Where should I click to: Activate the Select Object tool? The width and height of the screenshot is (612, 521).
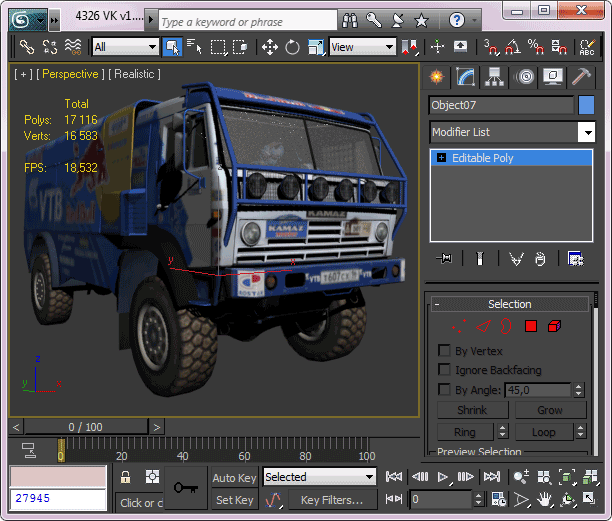click(172, 47)
